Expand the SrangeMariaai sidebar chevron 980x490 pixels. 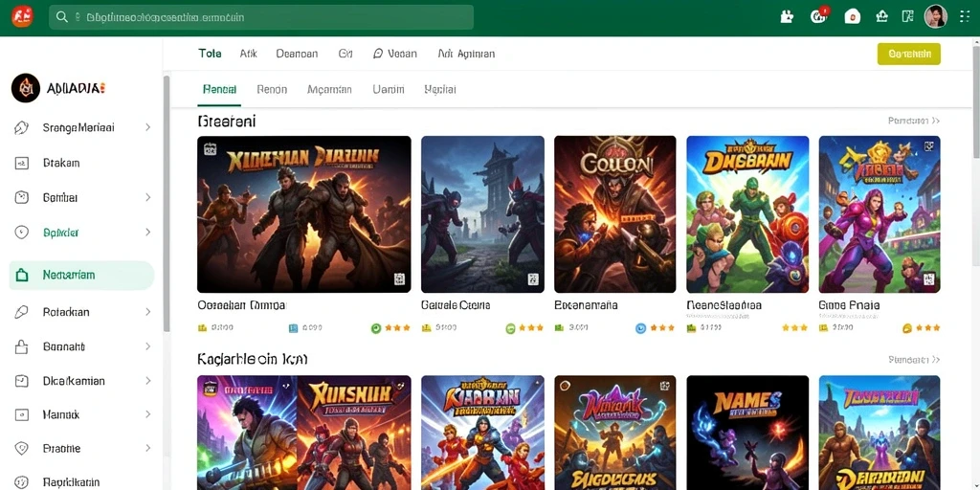point(148,127)
